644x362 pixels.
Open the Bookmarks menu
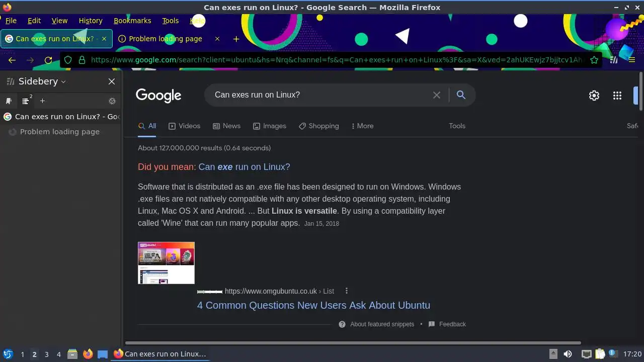click(x=132, y=21)
